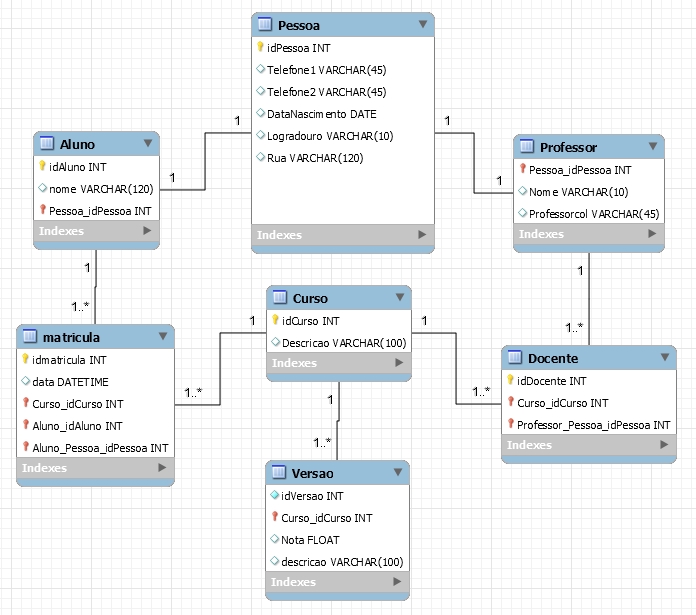Click the foreign key icon beside Curso_idCurso in Versao
Viewport: 696px width, 615px height.
point(274,518)
